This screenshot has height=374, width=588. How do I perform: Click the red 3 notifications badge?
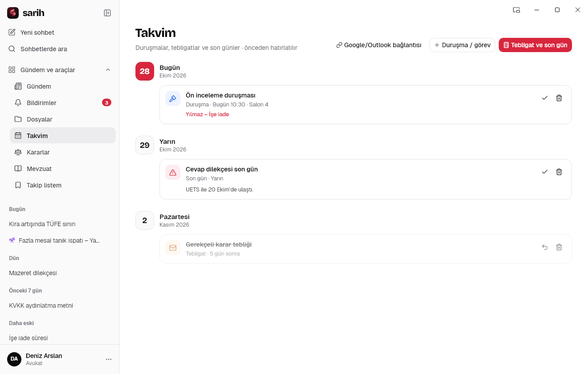pyautogui.click(x=106, y=103)
